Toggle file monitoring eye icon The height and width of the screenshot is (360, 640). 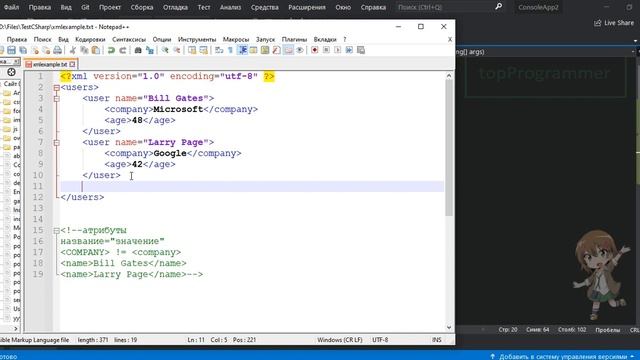300,50
